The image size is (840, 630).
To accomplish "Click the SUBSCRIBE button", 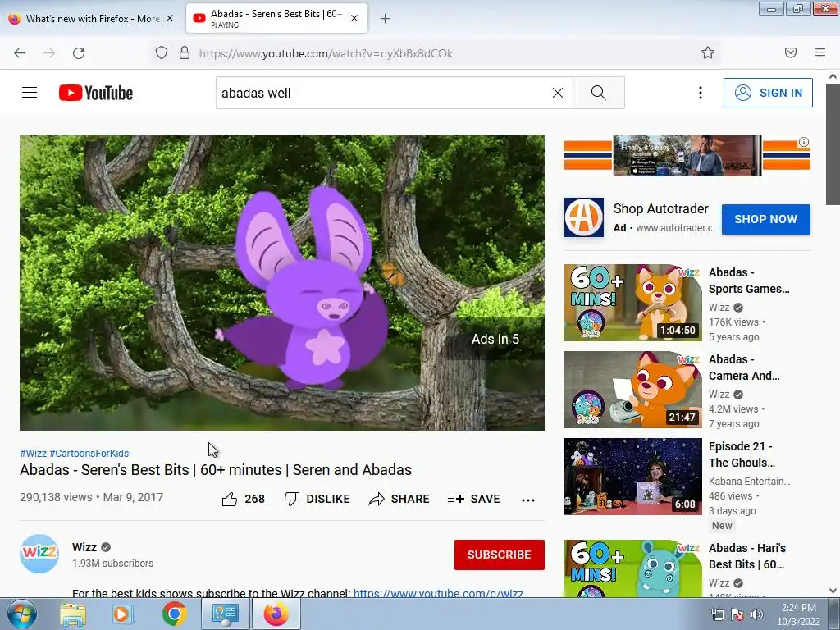I will point(500,555).
